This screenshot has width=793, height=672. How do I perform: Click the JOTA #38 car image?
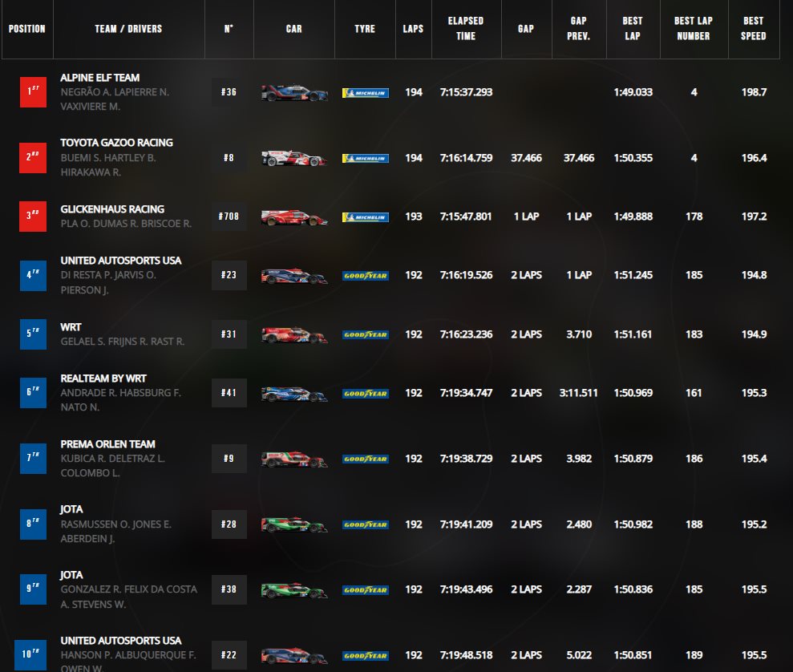tap(294, 590)
